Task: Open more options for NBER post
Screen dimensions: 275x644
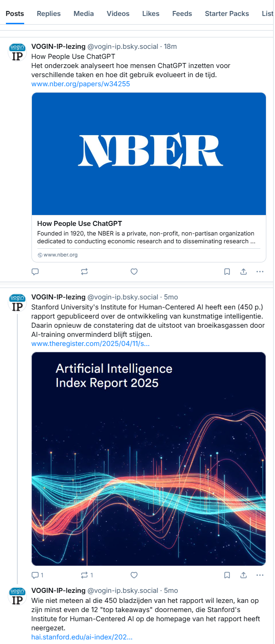Action: 260,272
